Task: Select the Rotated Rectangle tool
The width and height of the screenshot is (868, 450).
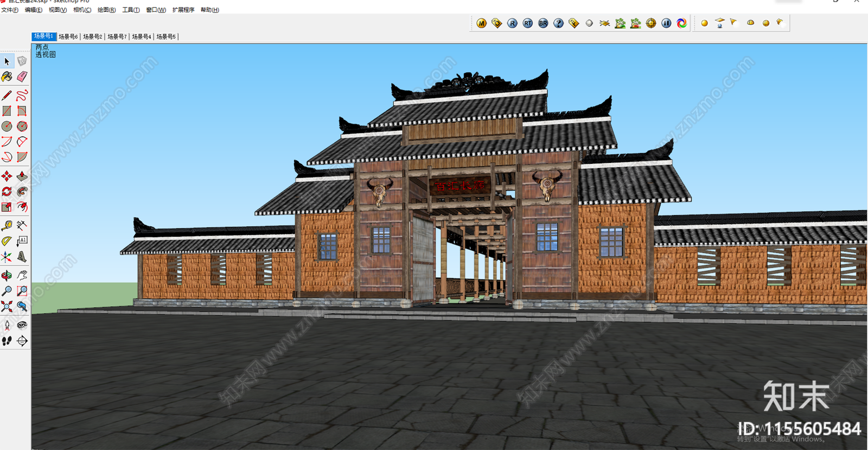Action: pyautogui.click(x=22, y=111)
